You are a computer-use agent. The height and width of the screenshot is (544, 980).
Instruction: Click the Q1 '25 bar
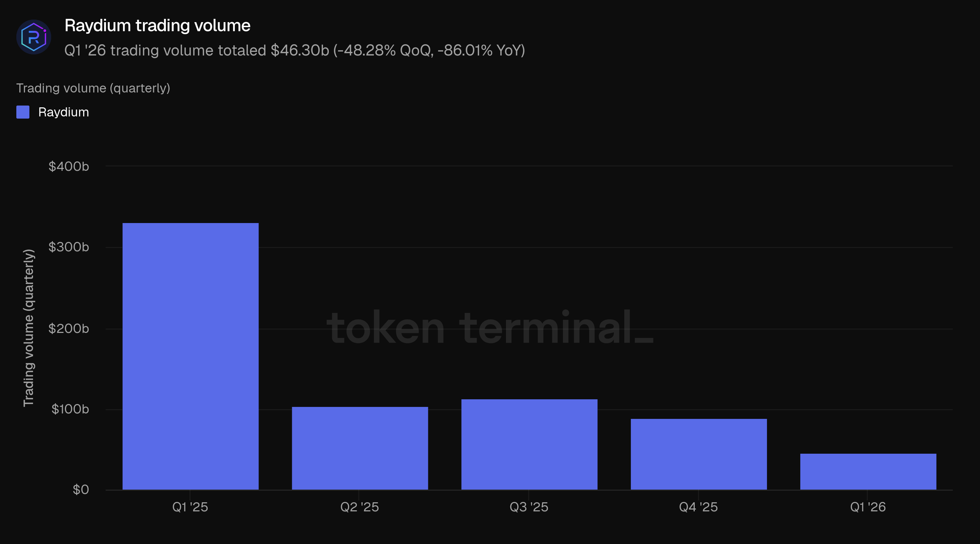click(190, 356)
